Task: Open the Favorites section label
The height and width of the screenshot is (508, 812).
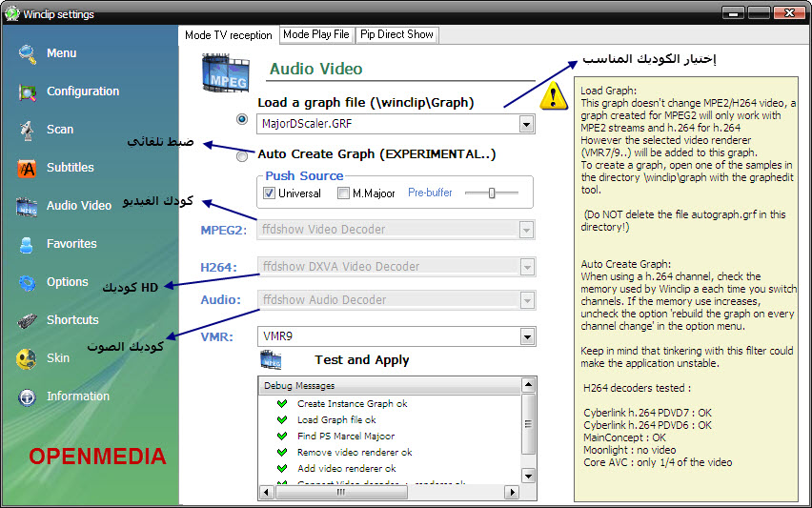Action: [71, 243]
